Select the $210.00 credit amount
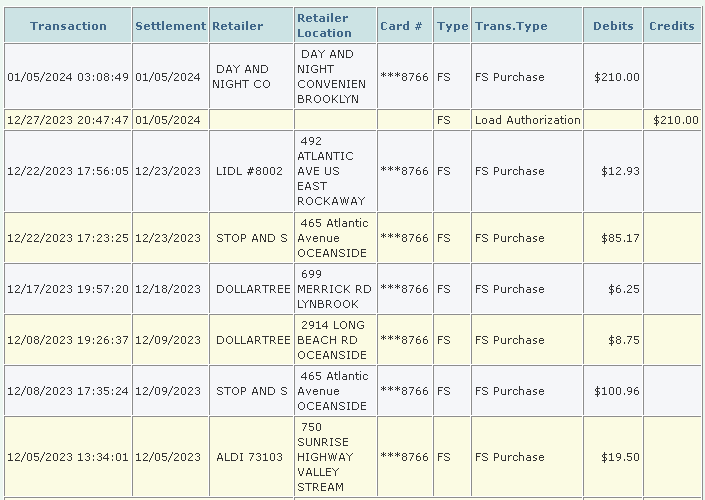The width and height of the screenshot is (705, 500). pyautogui.click(x=675, y=120)
